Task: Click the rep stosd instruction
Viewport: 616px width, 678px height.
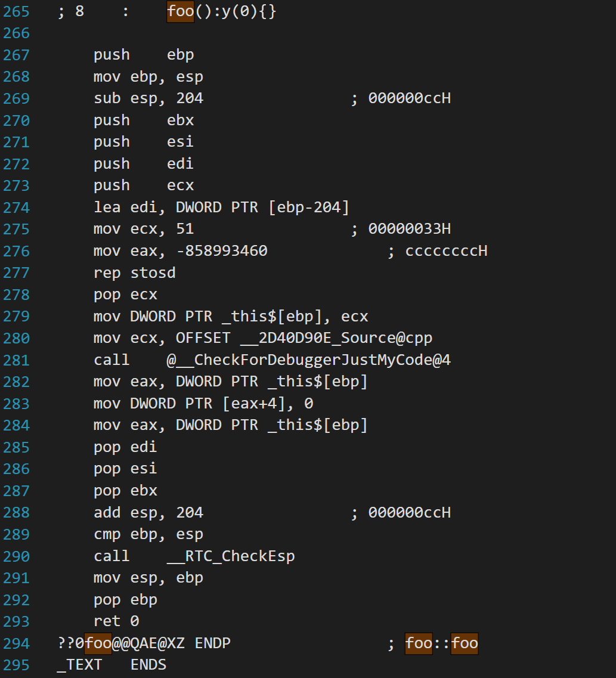Action: point(135,273)
